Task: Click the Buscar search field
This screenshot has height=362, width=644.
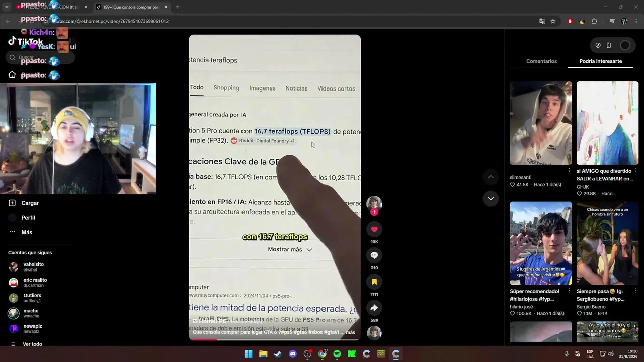Action: pyautogui.click(x=41, y=57)
